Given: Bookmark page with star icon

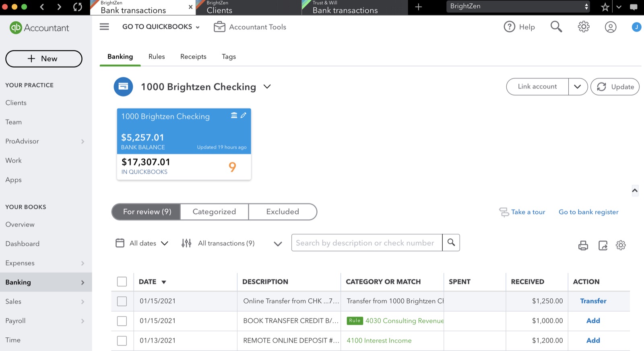Looking at the screenshot, I should pos(605,7).
